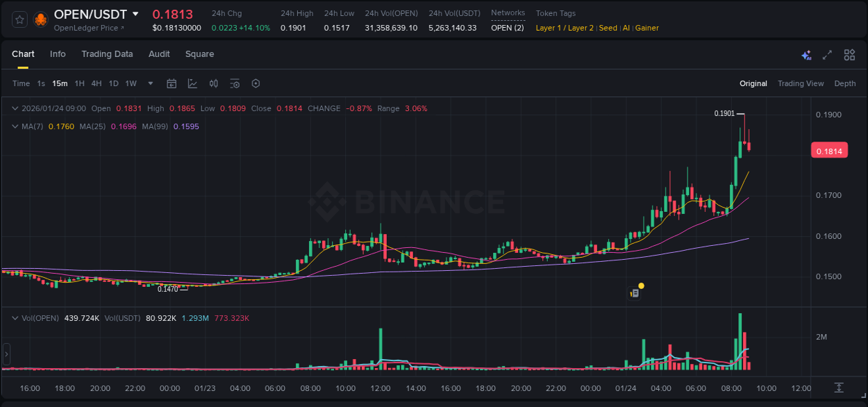Expand the chart to fullscreen
Image resolution: width=868 pixels, height=407 pixels.
tap(827, 54)
